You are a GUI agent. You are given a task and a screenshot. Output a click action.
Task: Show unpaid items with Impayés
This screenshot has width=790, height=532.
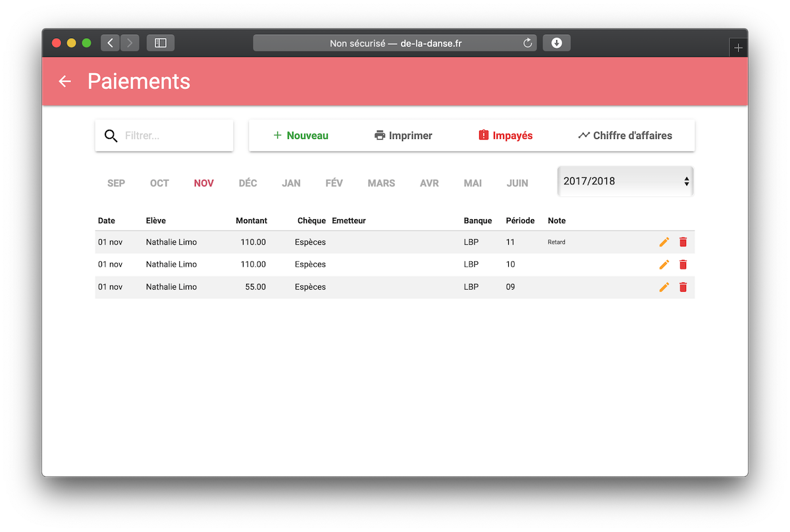click(505, 136)
